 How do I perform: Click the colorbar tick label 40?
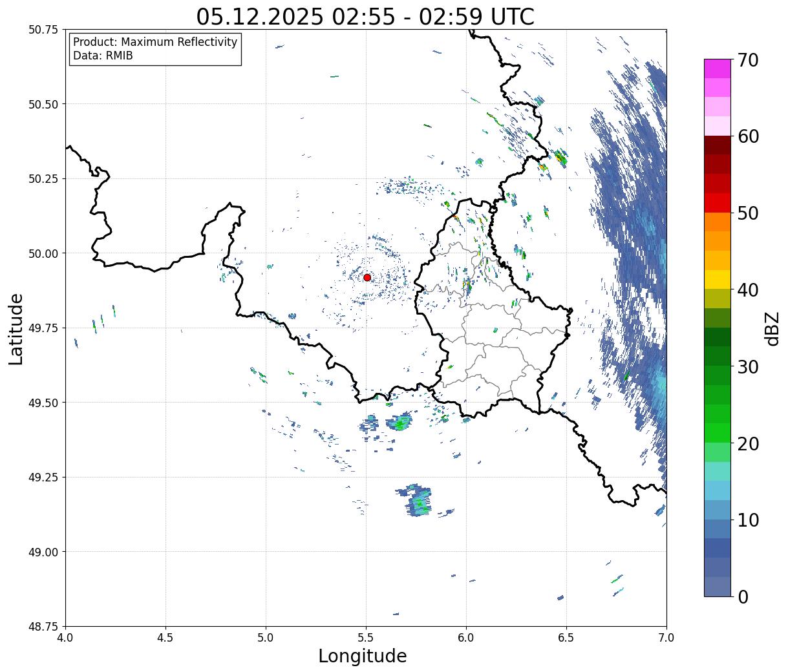(748, 290)
